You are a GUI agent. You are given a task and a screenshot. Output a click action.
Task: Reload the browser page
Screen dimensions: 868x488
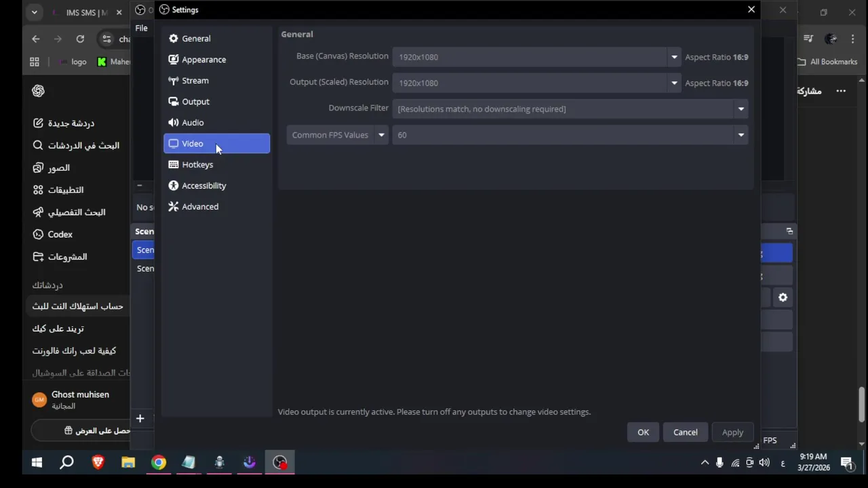(80, 39)
